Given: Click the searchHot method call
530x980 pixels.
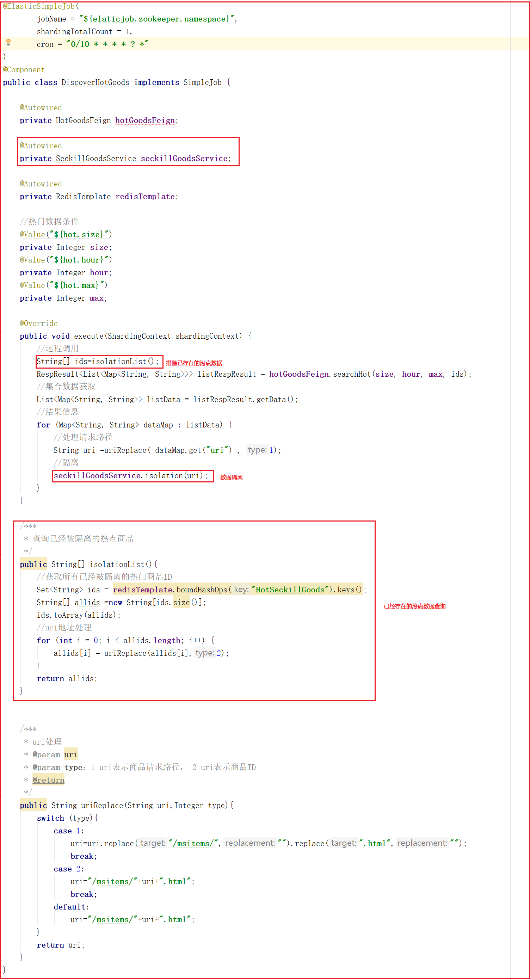Looking at the screenshot, I should click(352, 374).
